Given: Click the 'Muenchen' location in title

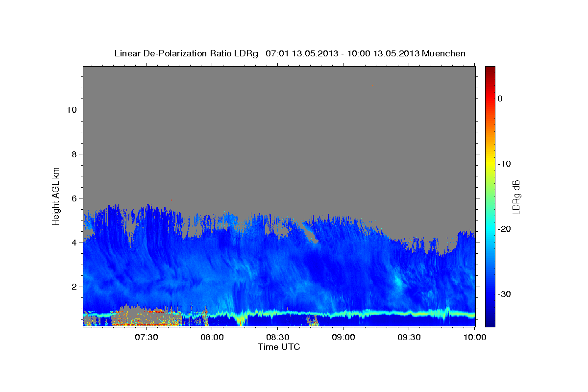Looking at the screenshot, I should click(445, 53).
